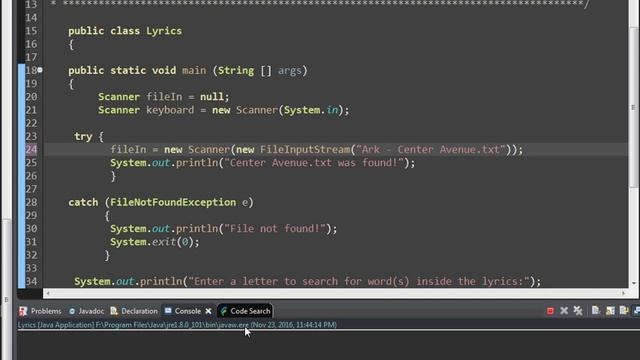Place cursor on class name Lyrics
This screenshot has height=360, width=640.
164,31
